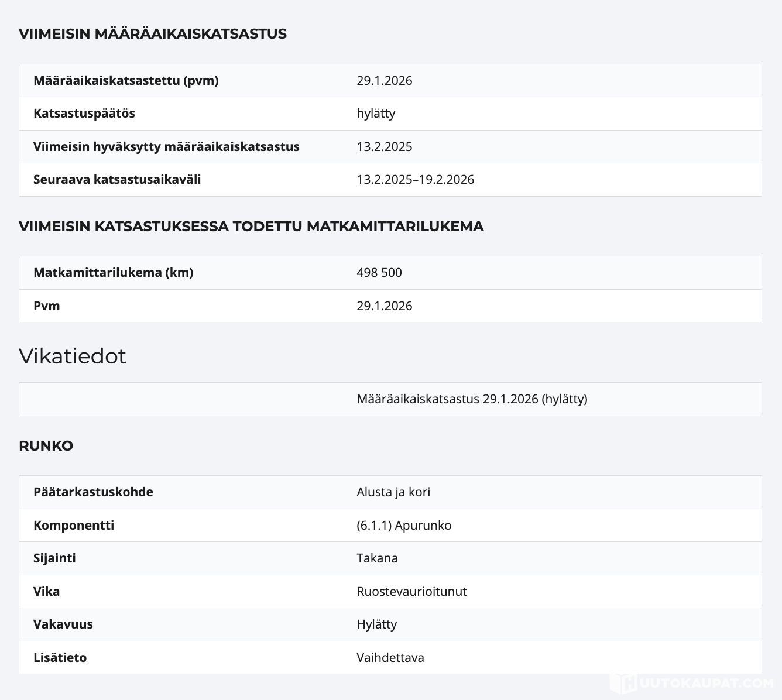Click the 'Pvm' row label under odometer
The height and width of the screenshot is (700, 782).
[47, 306]
